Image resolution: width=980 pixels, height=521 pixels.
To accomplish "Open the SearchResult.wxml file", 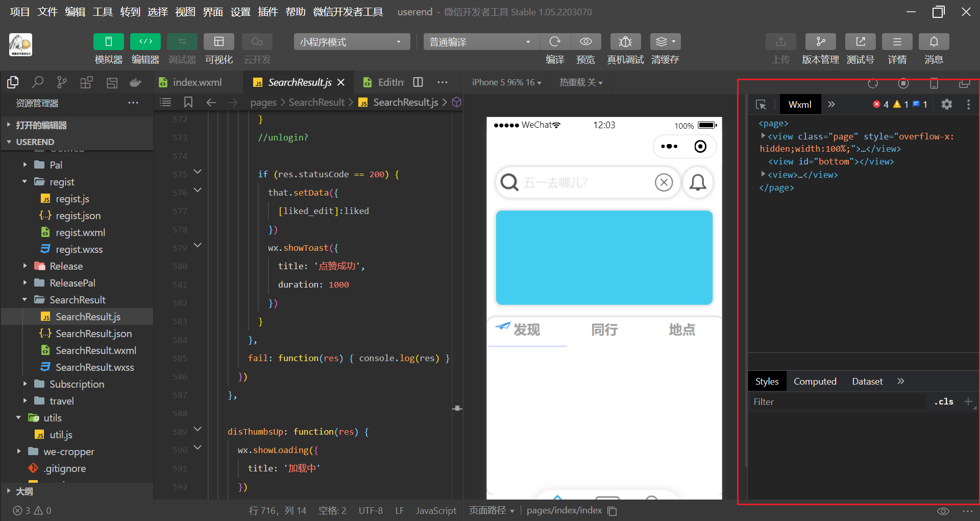I will tap(95, 350).
